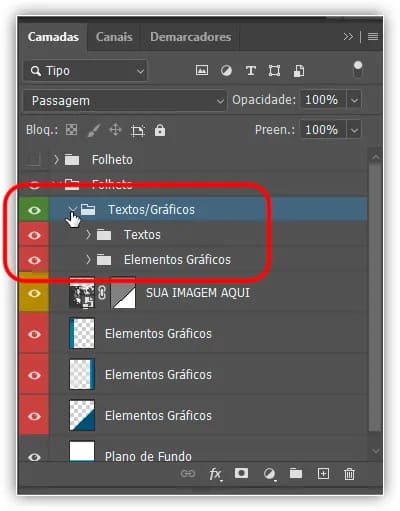Select SUA IMAGEM AQUI image thumbnail
This screenshot has width=400, height=511.
pyautogui.click(x=82, y=293)
